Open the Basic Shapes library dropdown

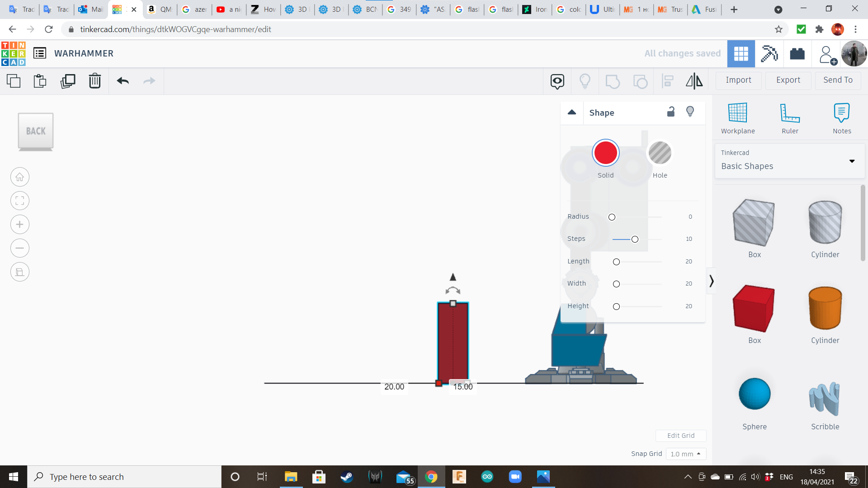pyautogui.click(x=789, y=161)
